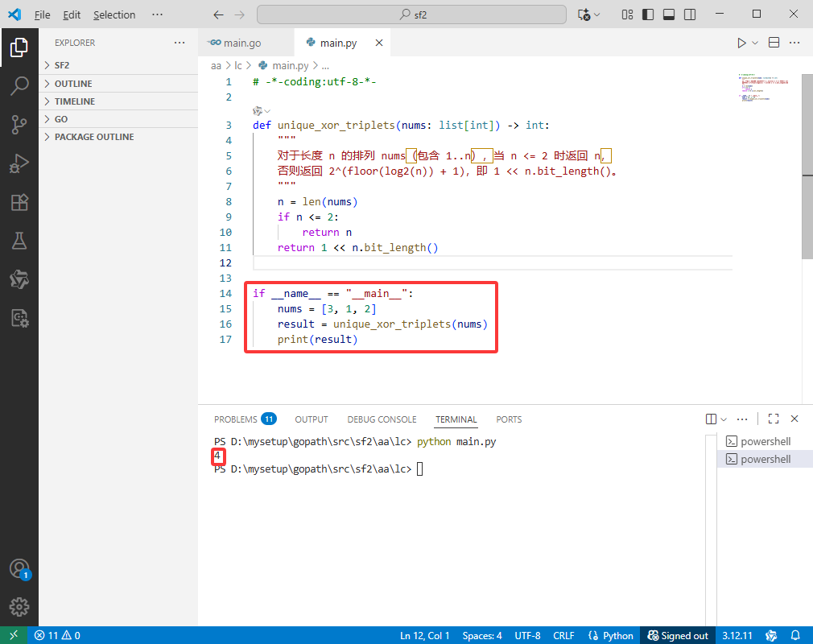Click Ln 12, Col 1 status item
The height and width of the screenshot is (644, 813).
[x=424, y=635]
